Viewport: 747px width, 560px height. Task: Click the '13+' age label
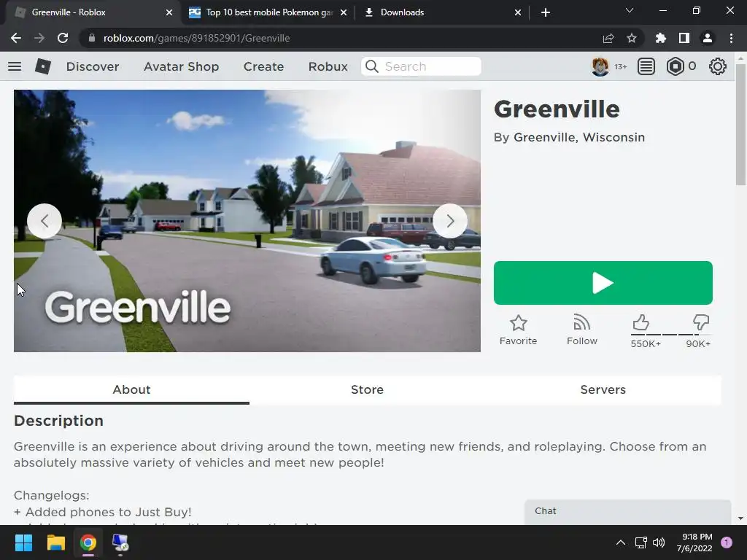point(620,66)
